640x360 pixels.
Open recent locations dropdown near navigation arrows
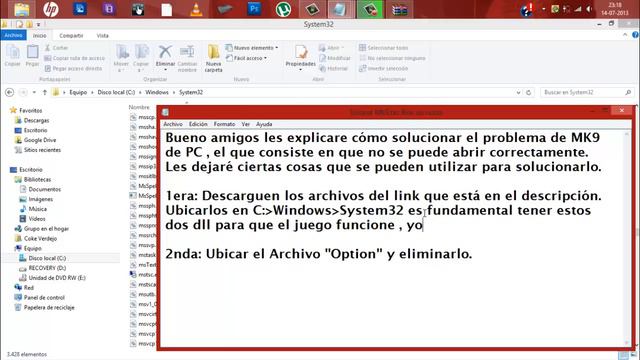coord(34,93)
